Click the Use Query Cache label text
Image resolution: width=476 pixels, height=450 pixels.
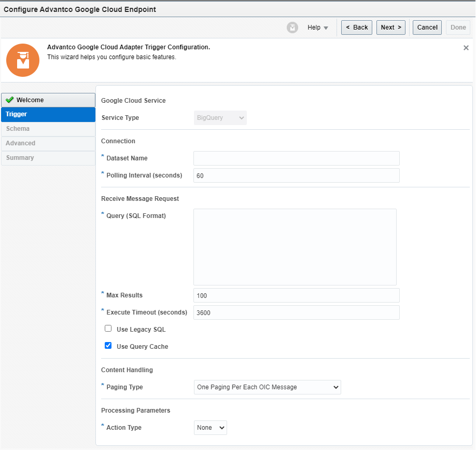coord(143,347)
